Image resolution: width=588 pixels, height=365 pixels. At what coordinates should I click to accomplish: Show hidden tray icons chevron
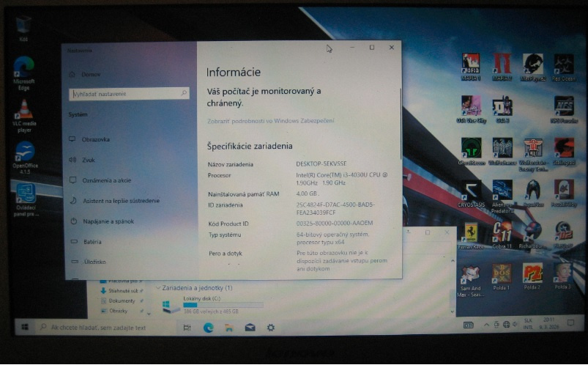[x=486, y=325]
